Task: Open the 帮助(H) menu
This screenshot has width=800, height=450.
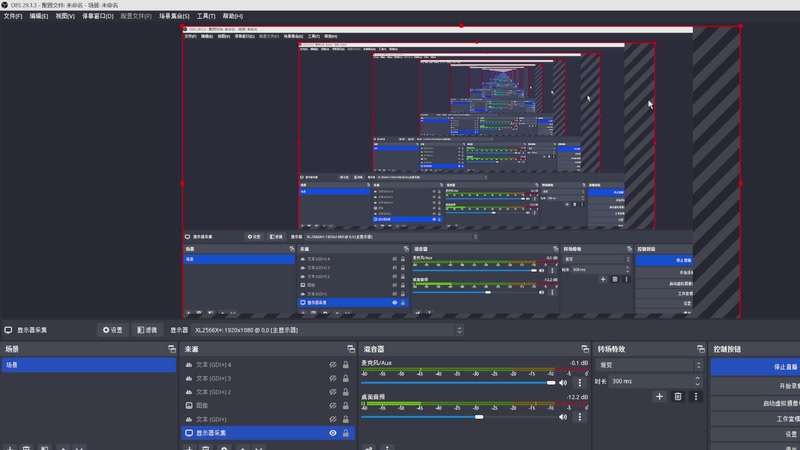Action: coord(233,16)
